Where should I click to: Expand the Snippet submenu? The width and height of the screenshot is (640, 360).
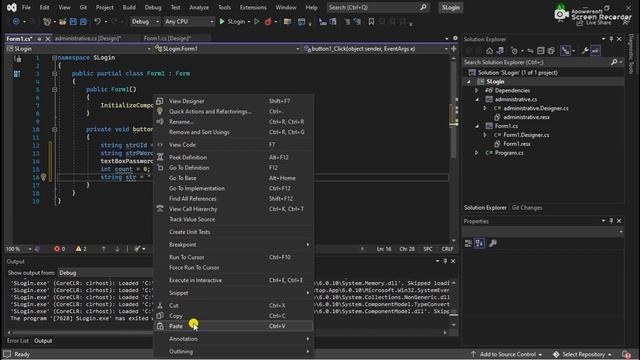233,293
